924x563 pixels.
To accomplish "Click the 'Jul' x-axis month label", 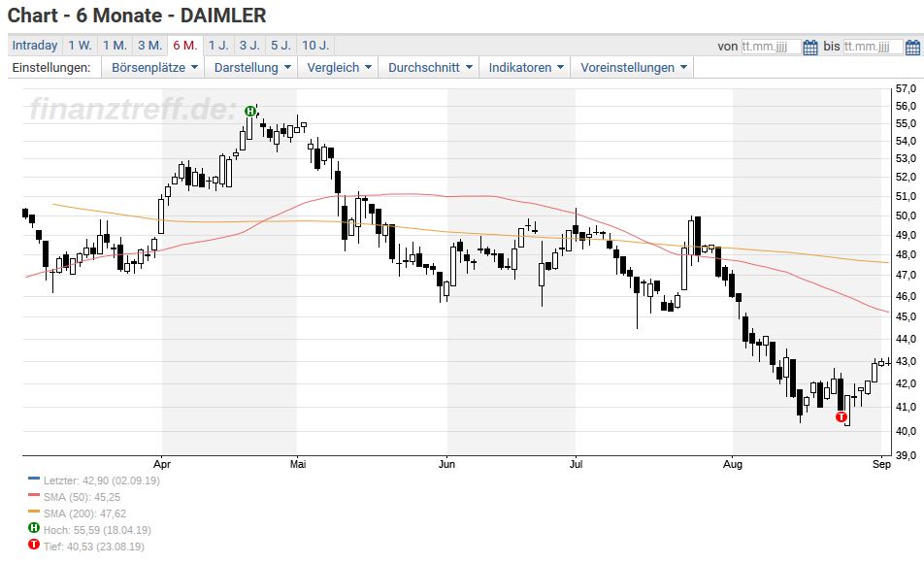I will 576,464.
